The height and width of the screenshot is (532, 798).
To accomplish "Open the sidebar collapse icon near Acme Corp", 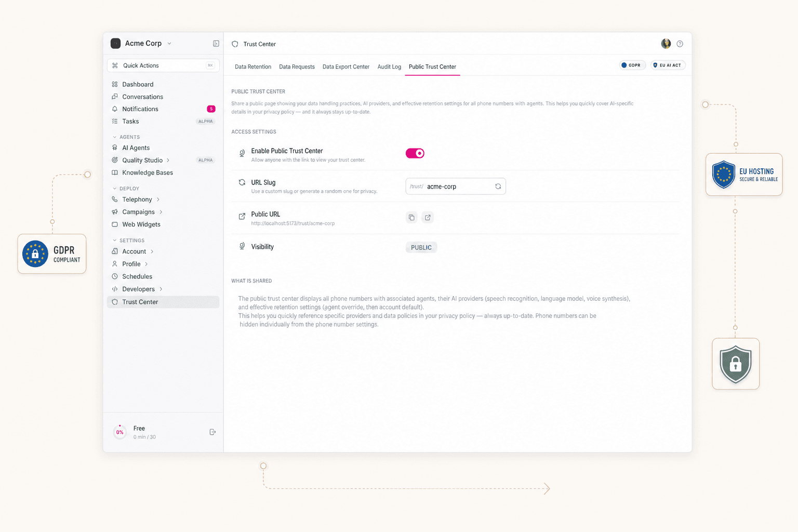I will pyautogui.click(x=216, y=43).
